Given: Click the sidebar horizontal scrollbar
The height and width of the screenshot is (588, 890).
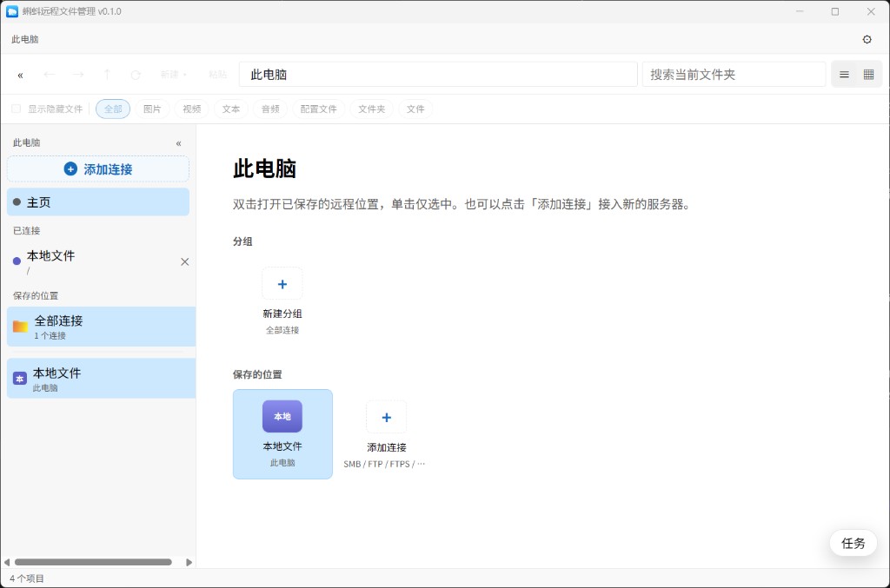Looking at the screenshot, I should coord(93,563).
